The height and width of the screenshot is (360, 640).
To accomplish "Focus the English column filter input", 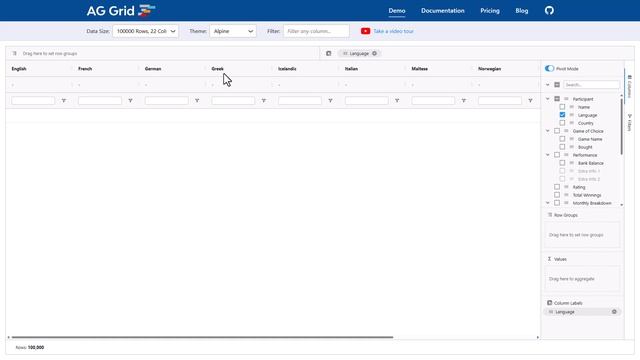I will click(33, 100).
